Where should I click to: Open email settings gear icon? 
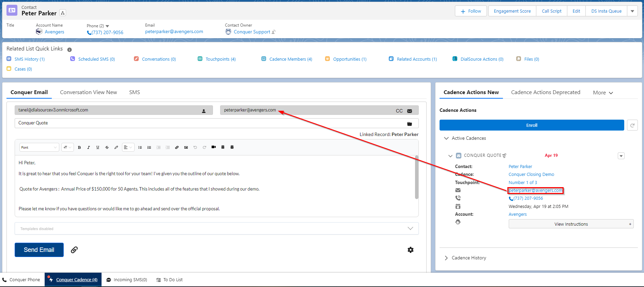click(x=411, y=250)
